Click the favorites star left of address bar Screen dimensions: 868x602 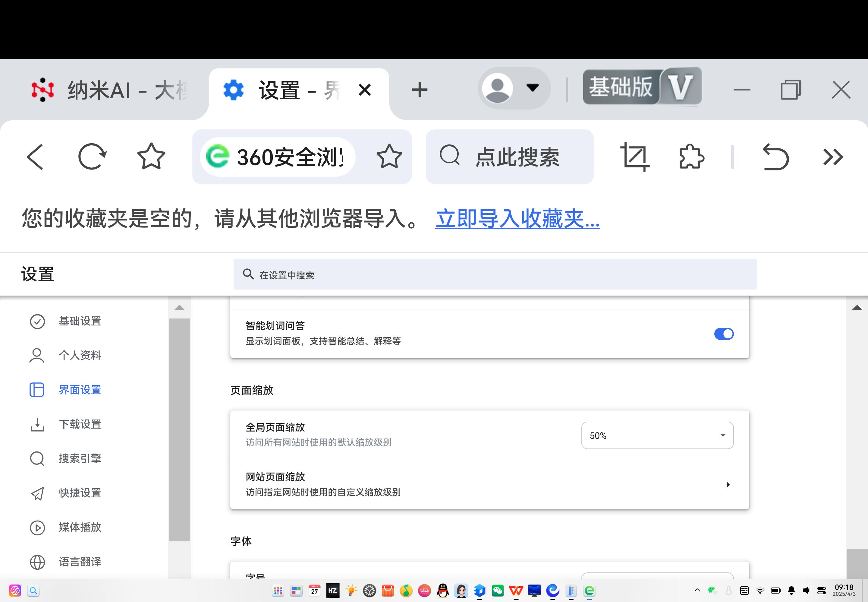(151, 156)
